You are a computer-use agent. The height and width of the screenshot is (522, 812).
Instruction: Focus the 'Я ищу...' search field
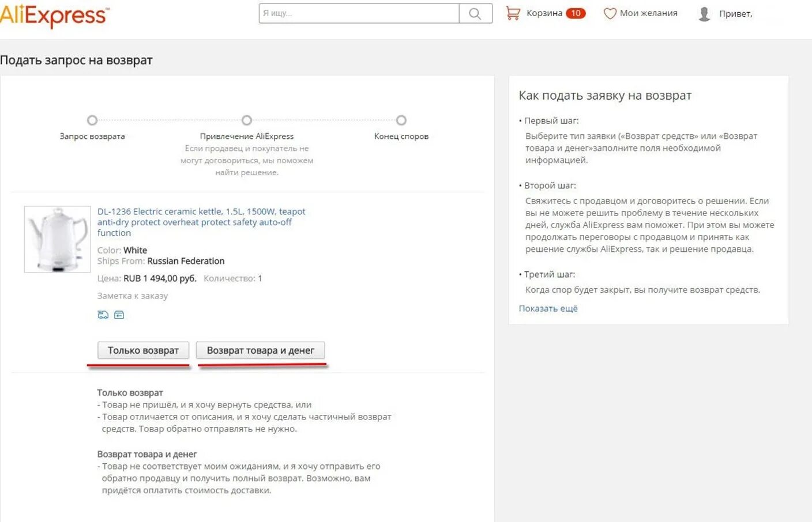pyautogui.click(x=359, y=13)
